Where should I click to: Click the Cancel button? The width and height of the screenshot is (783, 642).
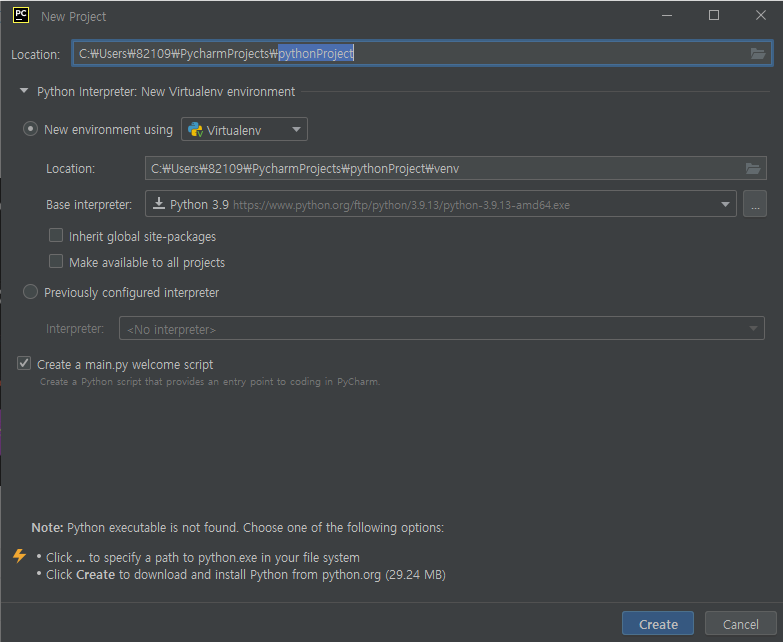(x=741, y=624)
